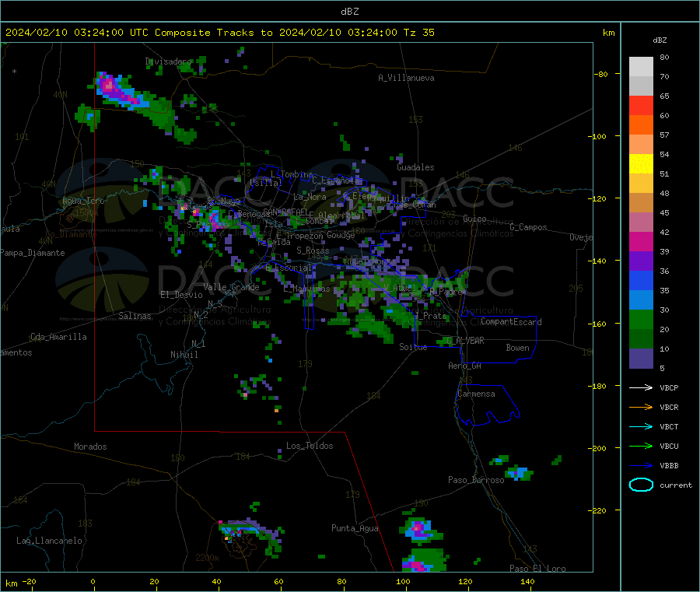Click the '45' dBZ scale value
The width and height of the screenshot is (700, 592).
click(664, 212)
